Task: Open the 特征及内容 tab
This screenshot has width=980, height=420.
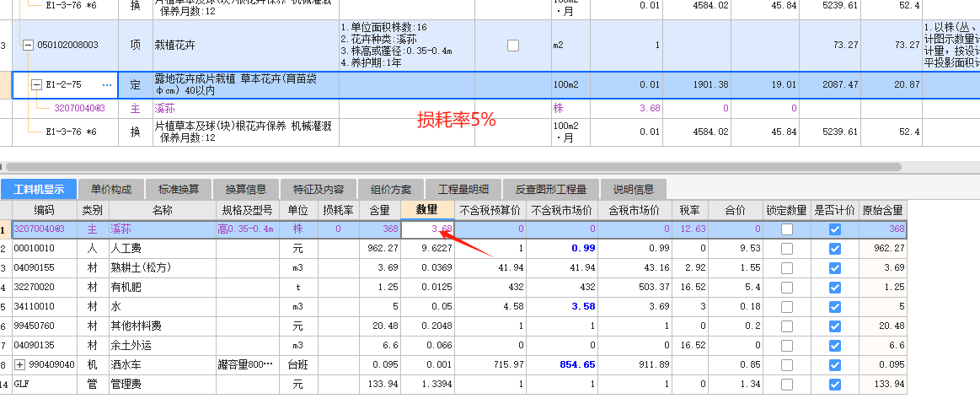Action: point(319,189)
